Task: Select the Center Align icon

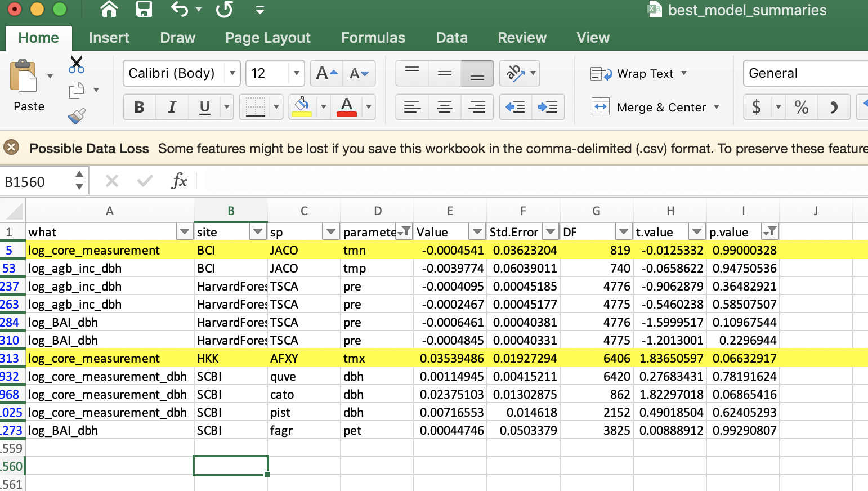Action: 445,107
